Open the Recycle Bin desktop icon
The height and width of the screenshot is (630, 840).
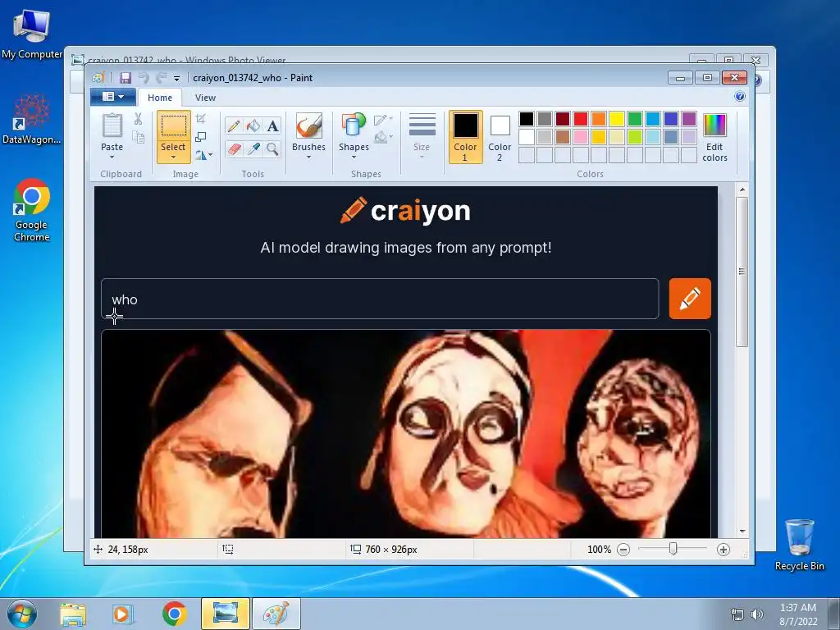point(799,545)
